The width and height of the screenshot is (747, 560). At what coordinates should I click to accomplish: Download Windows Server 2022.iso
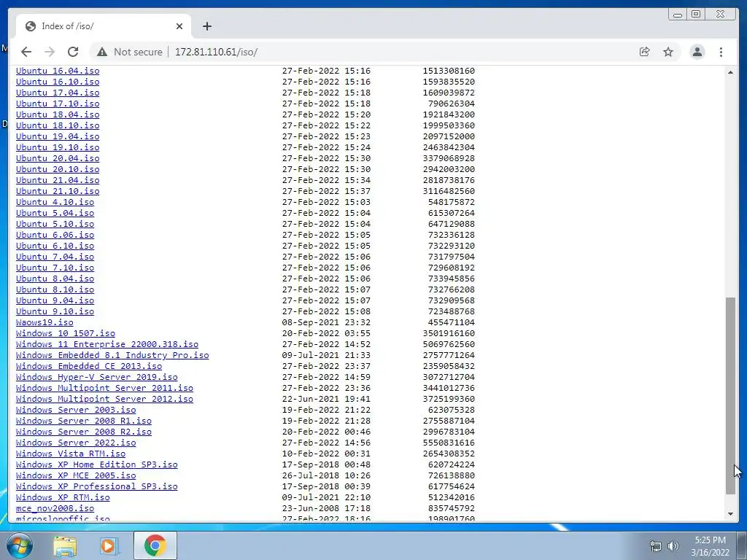tap(76, 443)
